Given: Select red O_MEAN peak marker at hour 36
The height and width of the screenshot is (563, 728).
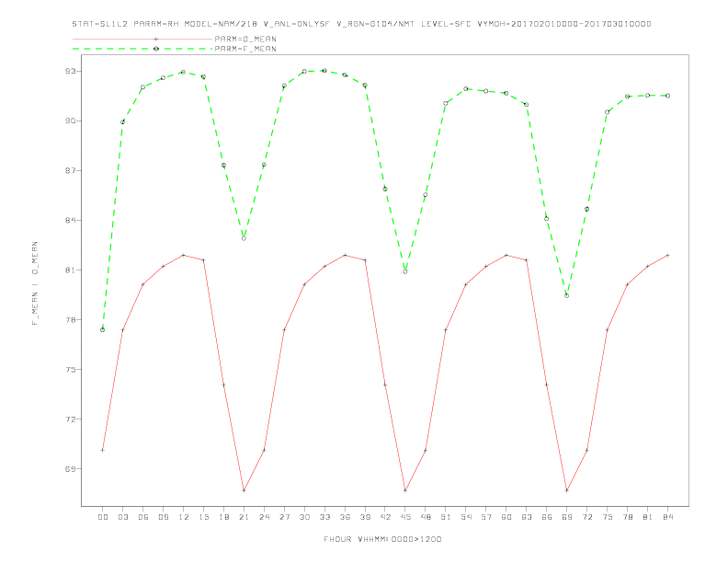Looking at the screenshot, I should (345, 255).
